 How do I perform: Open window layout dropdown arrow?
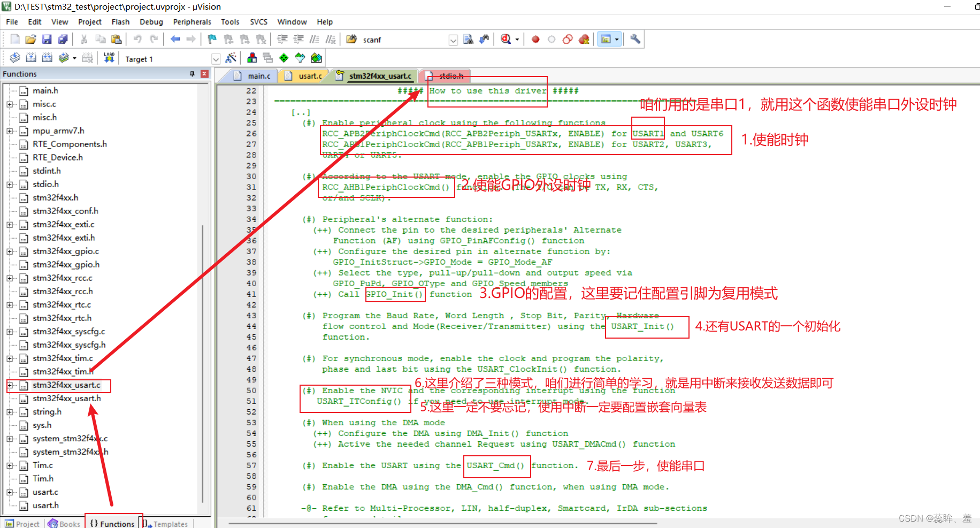tap(617, 39)
